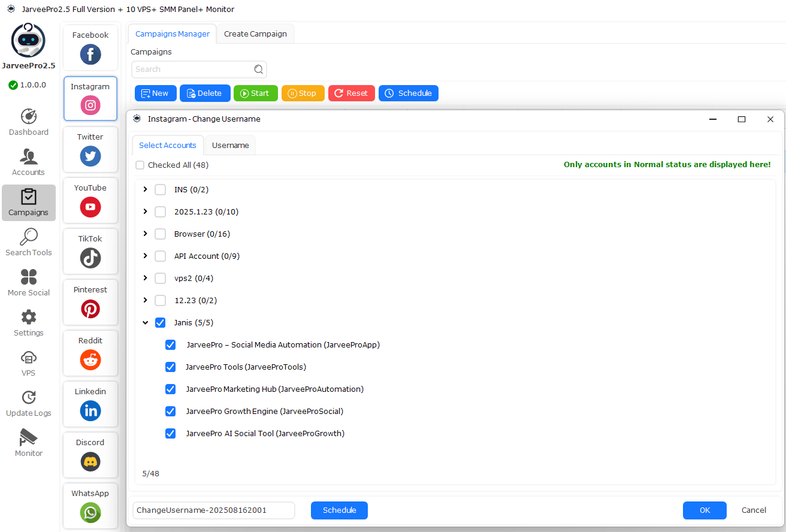Viewport: 786px width, 532px height.
Task: Select the Linkedin platform
Action: pyautogui.click(x=90, y=404)
